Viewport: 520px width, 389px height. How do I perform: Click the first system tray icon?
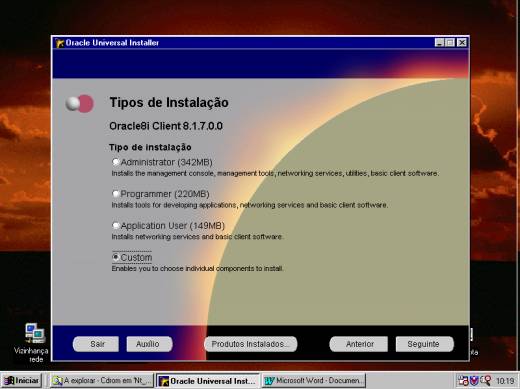[464, 381]
